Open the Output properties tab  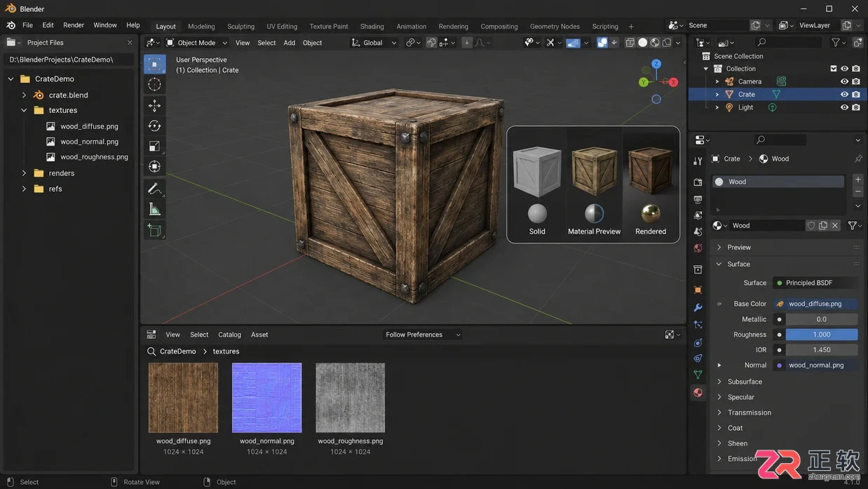[698, 199]
